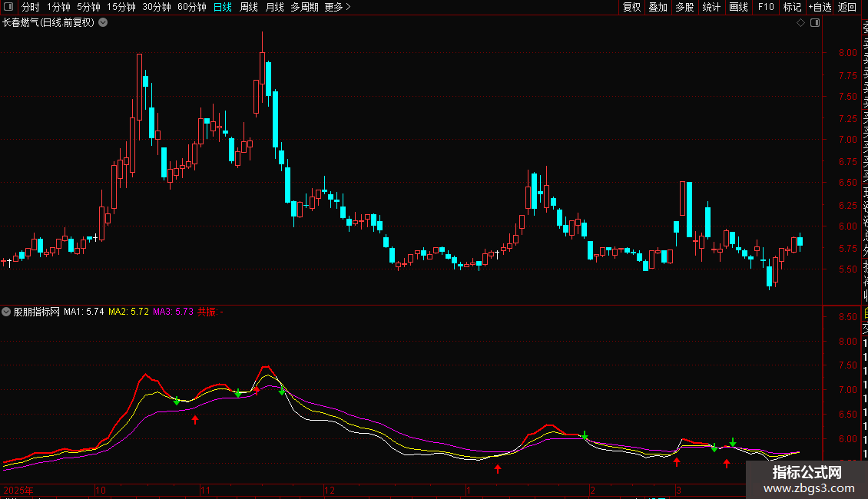Click the 股朋指标网 indicator name
The width and height of the screenshot is (868, 499).
pos(37,312)
